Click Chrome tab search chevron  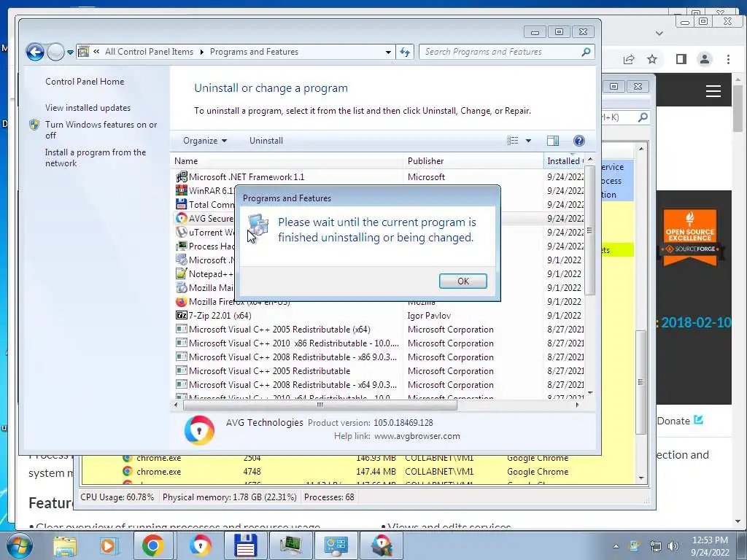659,34
